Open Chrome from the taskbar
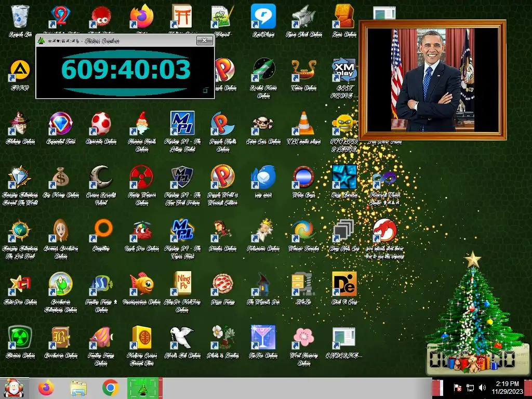This screenshot has height=399, width=532. [110, 388]
